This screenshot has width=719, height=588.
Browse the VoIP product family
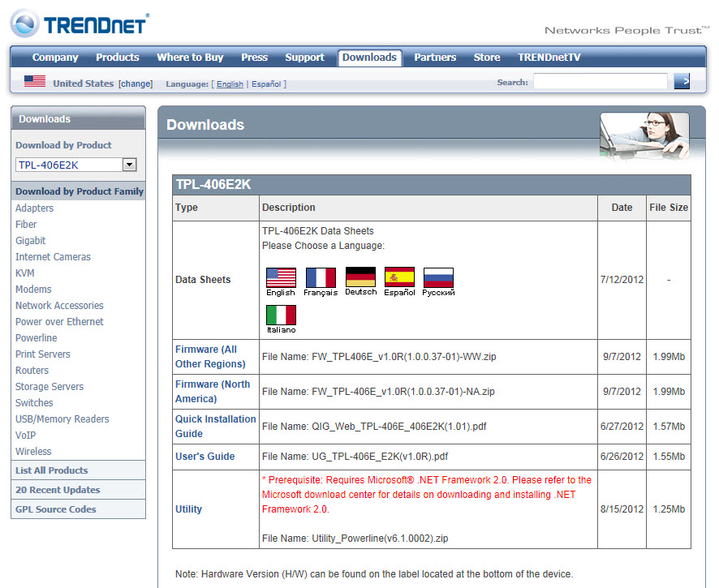(26, 436)
